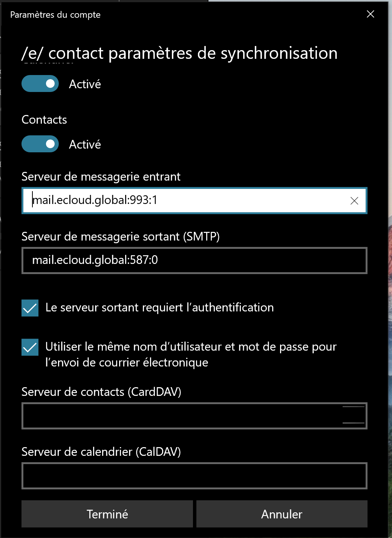Screen dimensions: 392x538
Task: Toggle the Contacts sync switch
Action: 40,144
